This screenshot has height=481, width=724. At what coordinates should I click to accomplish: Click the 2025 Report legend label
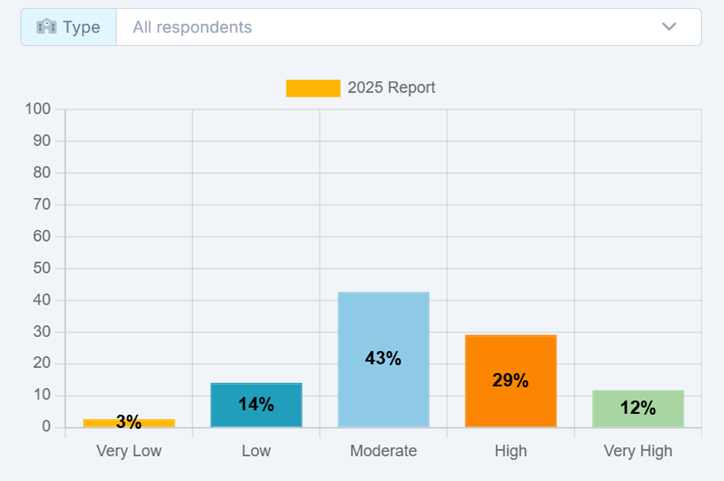pyautogui.click(x=391, y=88)
